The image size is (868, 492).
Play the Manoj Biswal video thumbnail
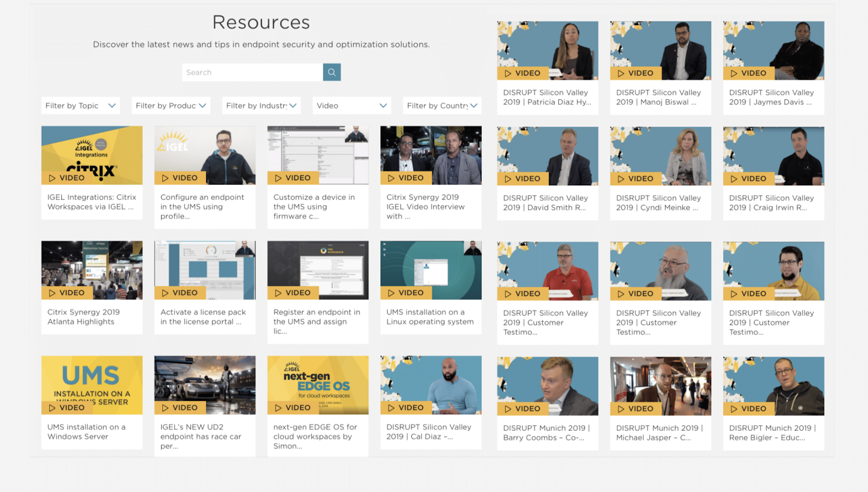(661, 51)
